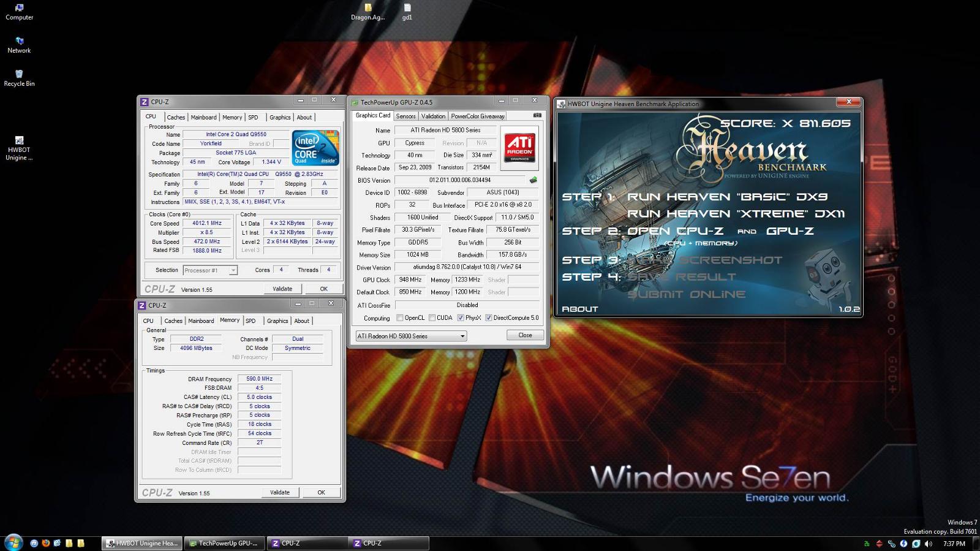Open the Recycle Bin desktop icon
The height and width of the screenshot is (551, 980).
19,78
